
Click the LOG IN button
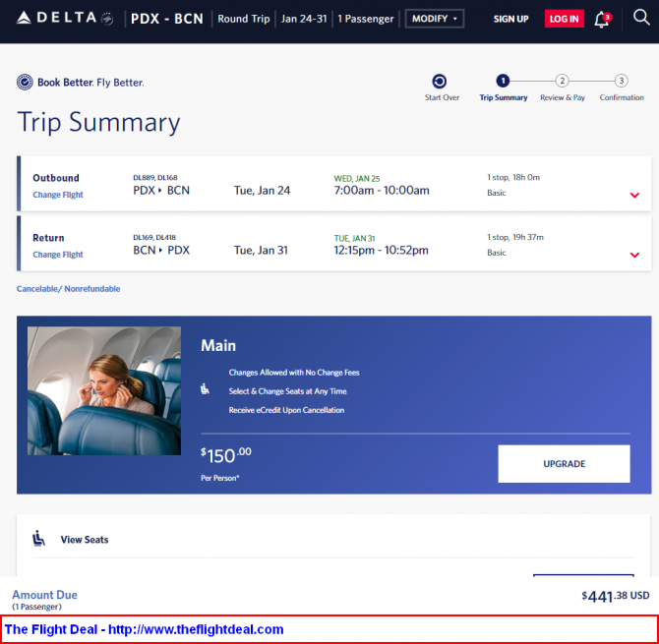(564, 19)
